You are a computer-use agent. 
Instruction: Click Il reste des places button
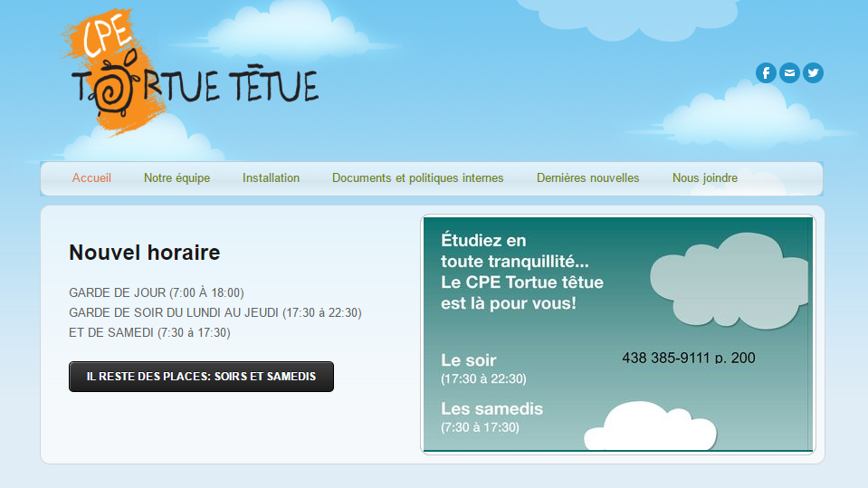pyautogui.click(x=201, y=377)
